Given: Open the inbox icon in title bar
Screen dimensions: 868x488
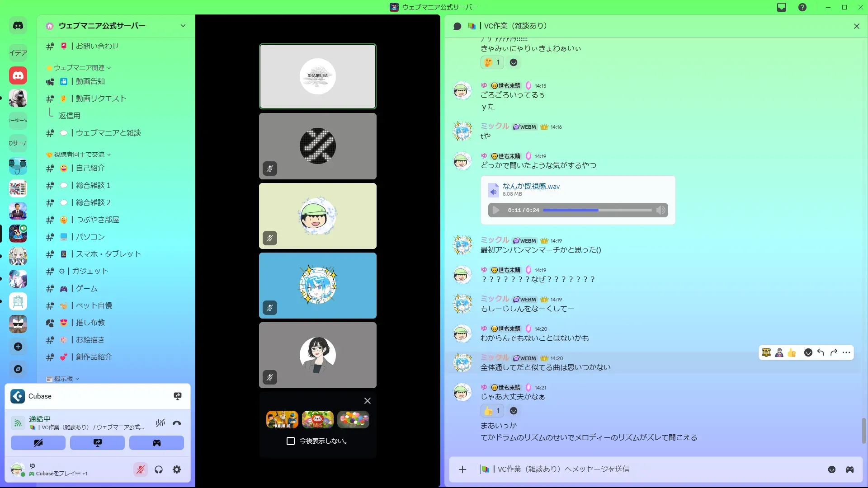Looking at the screenshot, I should pyautogui.click(x=782, y=7).
